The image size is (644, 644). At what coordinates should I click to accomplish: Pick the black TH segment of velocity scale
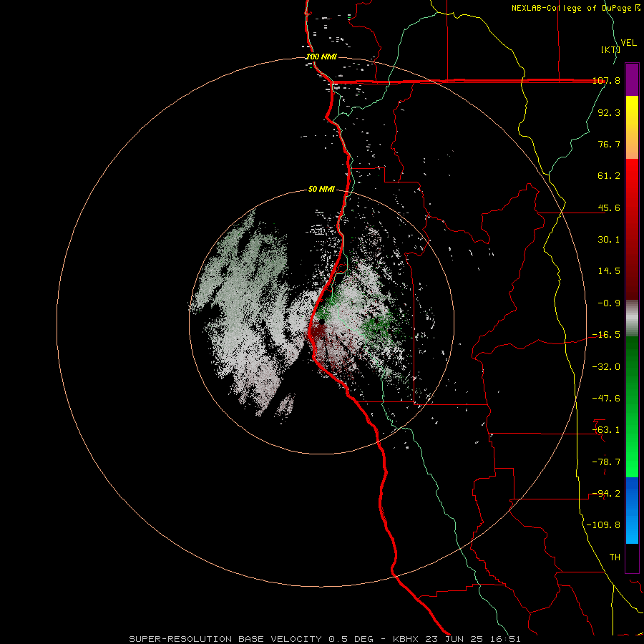pyautogui.click(x=632, y=558)
